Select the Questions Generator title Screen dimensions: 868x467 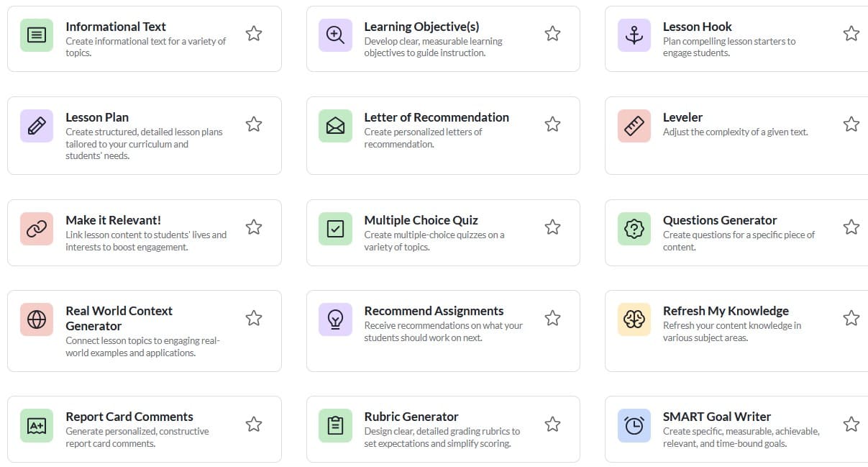click(x=719, y=220)
